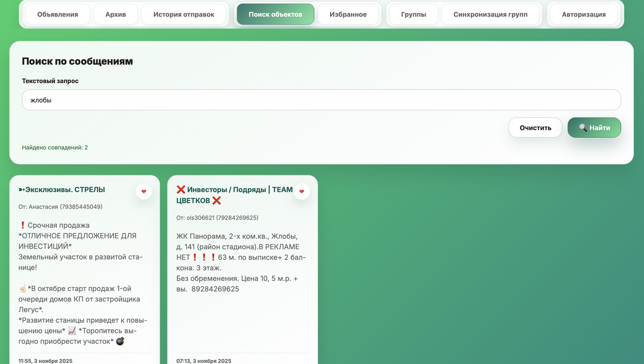Image resolution: width=644 pixels, height=364 pixels.
Task: Click sender 'От: Анастасия (79385445049)'
Action: (61, 206)
